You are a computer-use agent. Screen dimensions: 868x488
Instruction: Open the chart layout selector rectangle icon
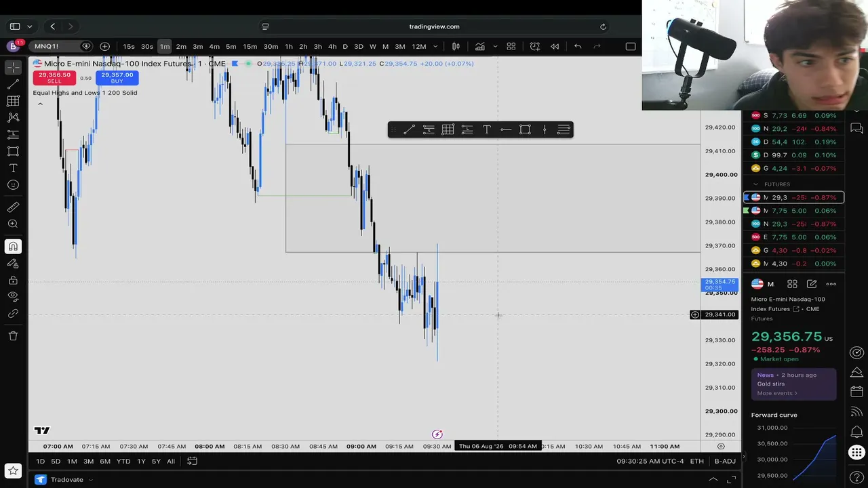pyautogui.click(x=631, y=46)
